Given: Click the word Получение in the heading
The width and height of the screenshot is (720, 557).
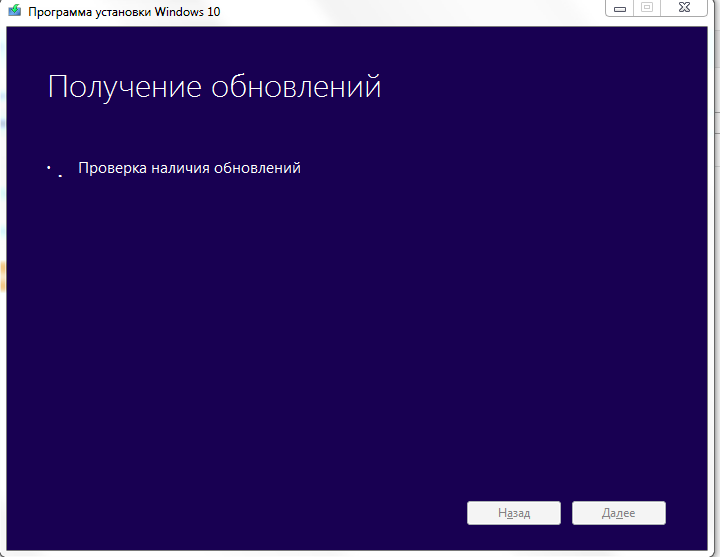Looking at the screenshot, I should pos(125,87).
